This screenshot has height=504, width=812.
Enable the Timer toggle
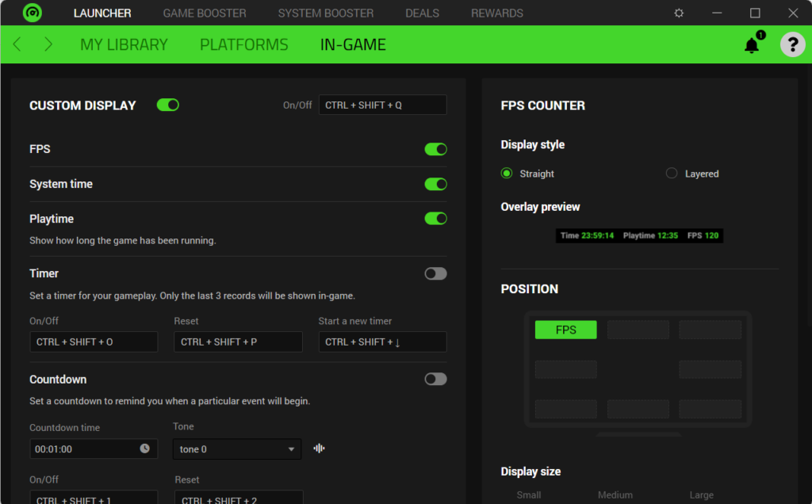coord(435,273)
